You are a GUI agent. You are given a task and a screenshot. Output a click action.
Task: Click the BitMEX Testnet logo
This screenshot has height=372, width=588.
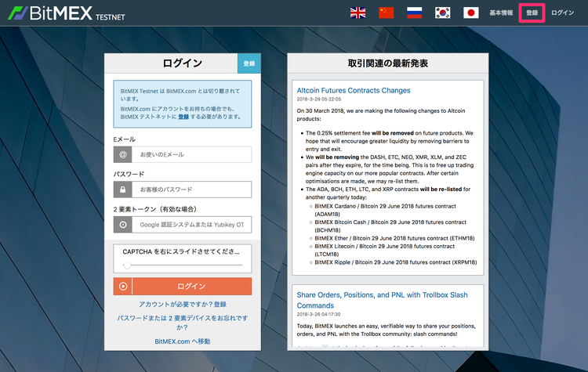67,13
